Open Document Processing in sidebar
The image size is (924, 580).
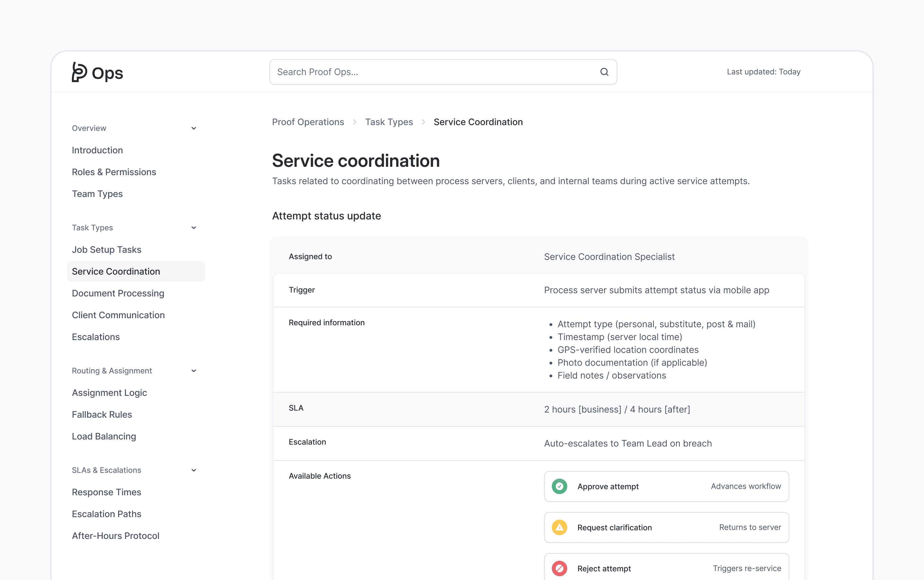pyautogui.click(x=118, y=293)
